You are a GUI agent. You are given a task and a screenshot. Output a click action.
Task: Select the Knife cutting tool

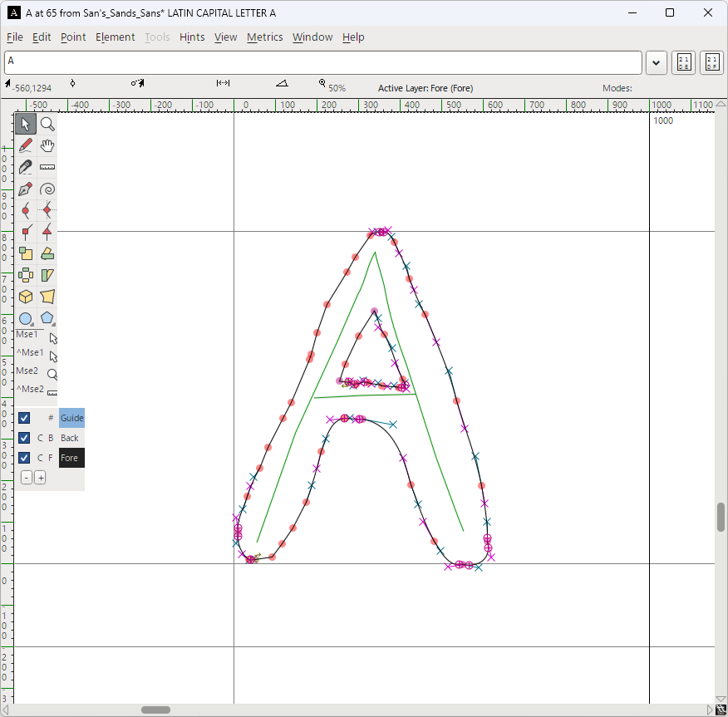coord(26,167)
